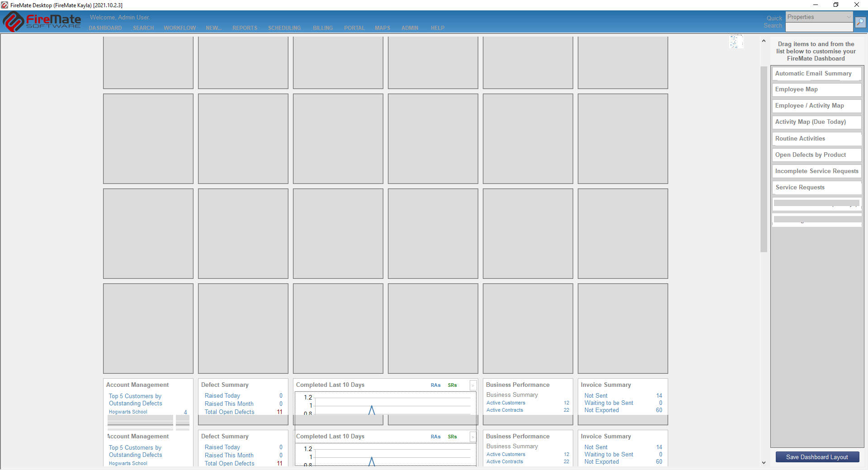
Task: Click the down arrow on the dashboard scrollbar
Action: [x=763, y=462]
